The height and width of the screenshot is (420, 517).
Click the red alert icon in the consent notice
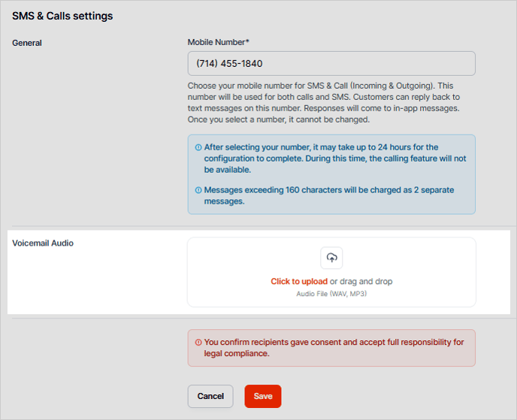(x=198, y=343)
